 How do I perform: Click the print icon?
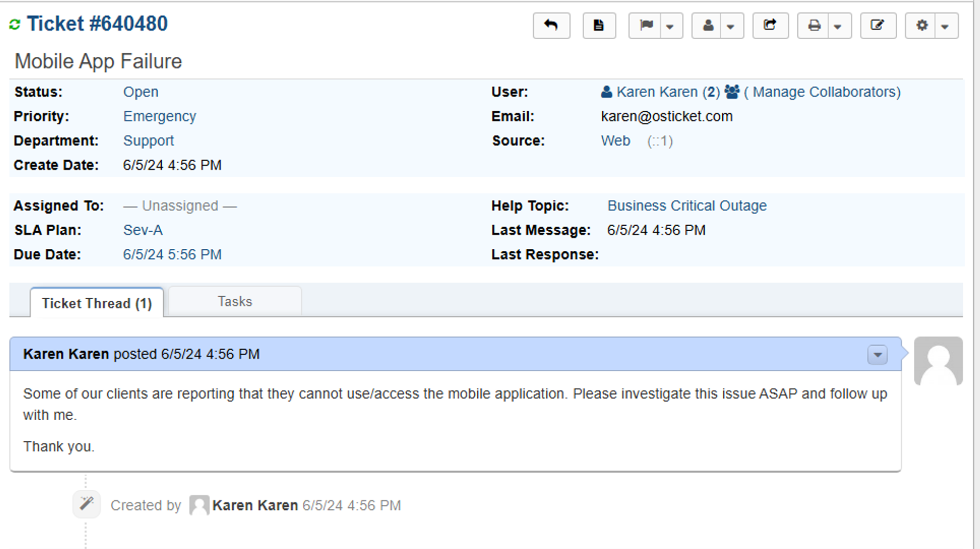tap(814, 25)
